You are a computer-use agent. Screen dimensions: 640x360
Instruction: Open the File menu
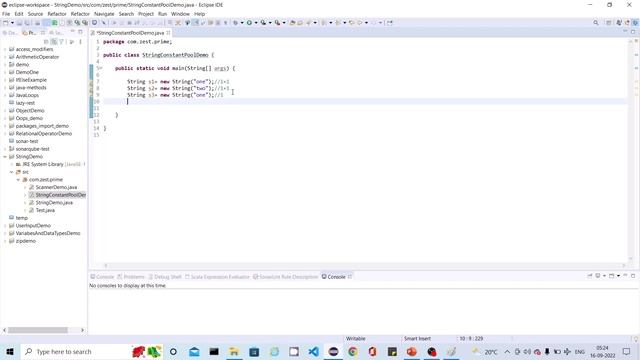pyautogui.click(x=6, y=14)
